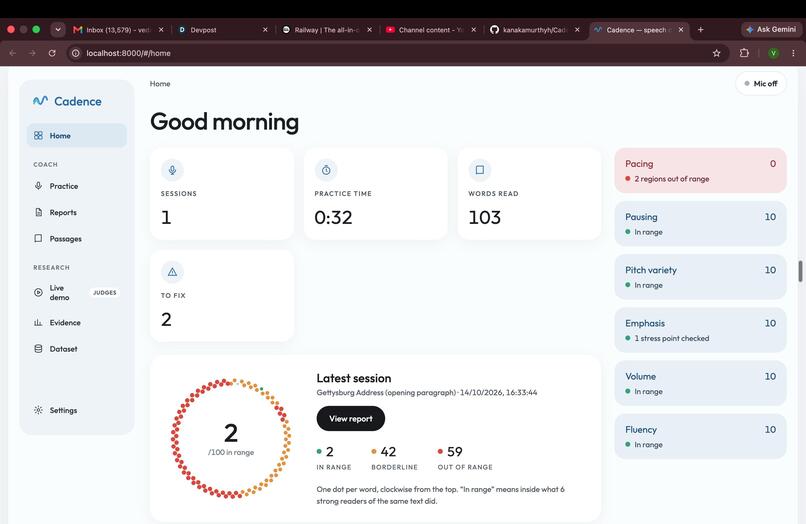Click the Ask Gemini button

tap(771, 30)
